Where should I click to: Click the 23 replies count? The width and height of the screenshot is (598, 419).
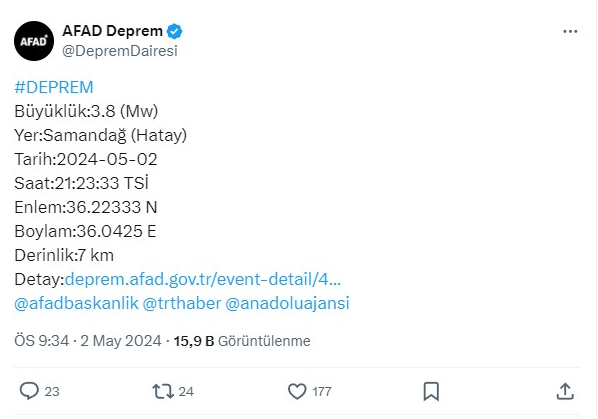pos(52,392)
